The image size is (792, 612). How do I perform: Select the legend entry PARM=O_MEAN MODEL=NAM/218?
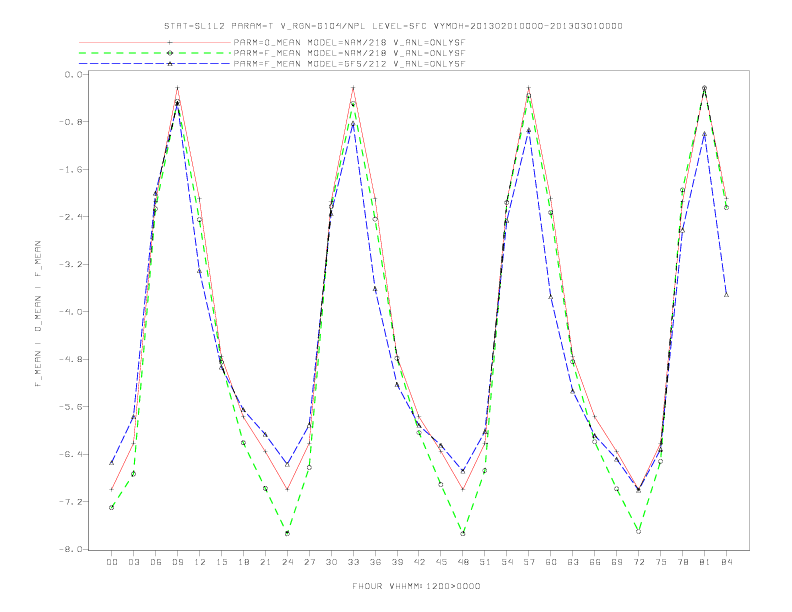click(x=349, y=42)
